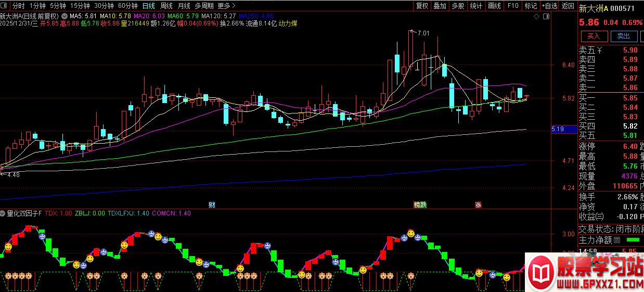Viewport: 644px width, 292px height.
Task: Click the green 主力净额 color bar
Action: 633,240
